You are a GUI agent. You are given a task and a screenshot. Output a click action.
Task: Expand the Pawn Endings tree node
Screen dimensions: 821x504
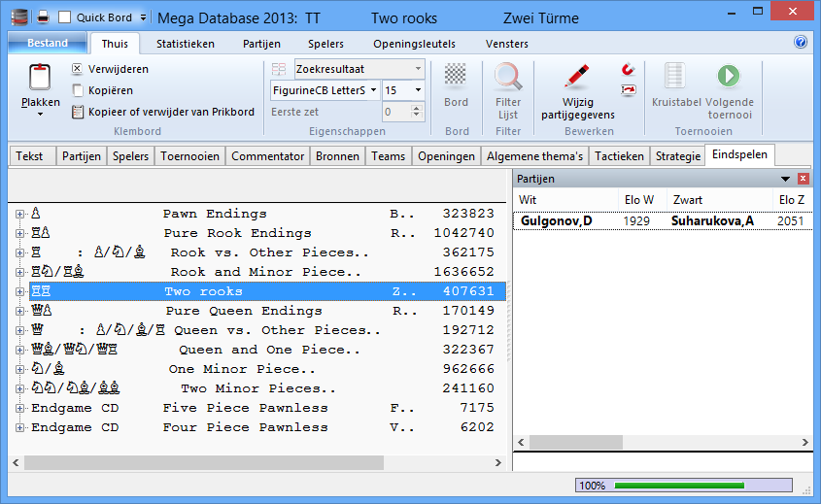(x=19, y=214)
